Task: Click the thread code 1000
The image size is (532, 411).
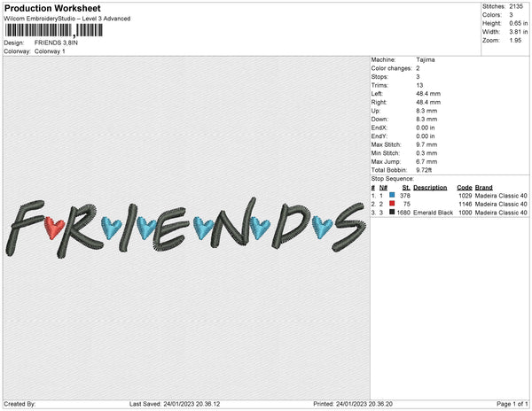Action: 465,213
